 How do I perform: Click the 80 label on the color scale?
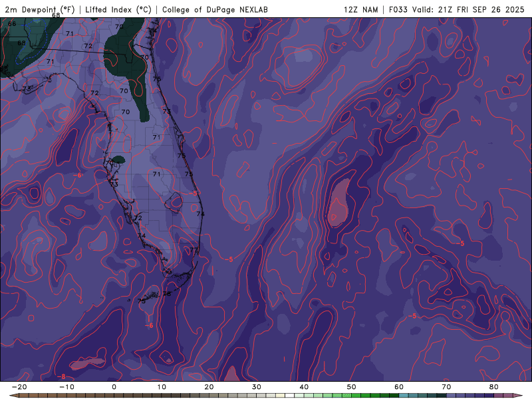(x=494, y=387)
